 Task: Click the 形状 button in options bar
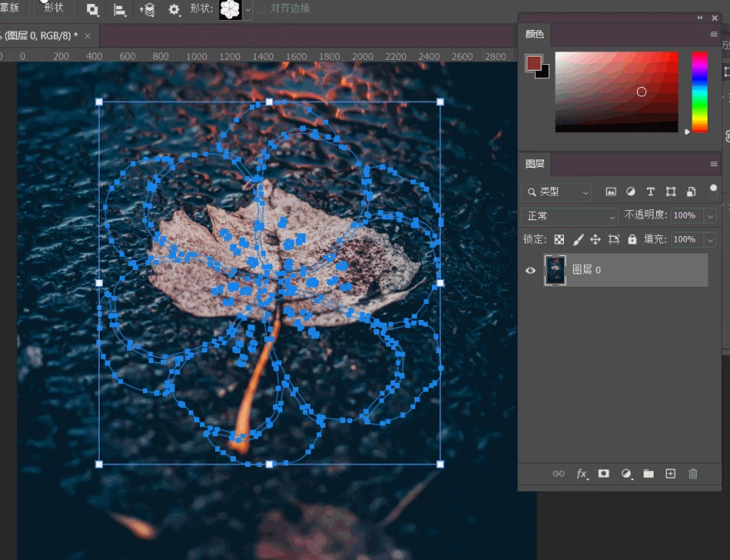click(54, 7)
